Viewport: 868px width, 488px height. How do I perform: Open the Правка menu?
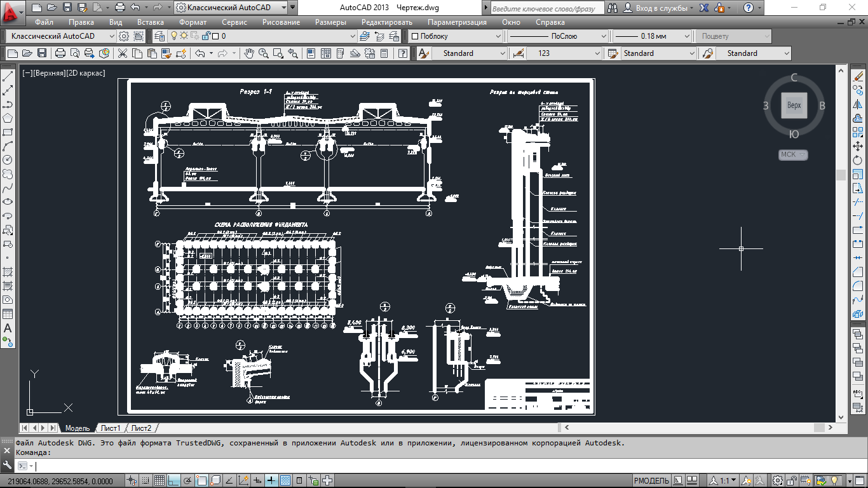[81, 22]
